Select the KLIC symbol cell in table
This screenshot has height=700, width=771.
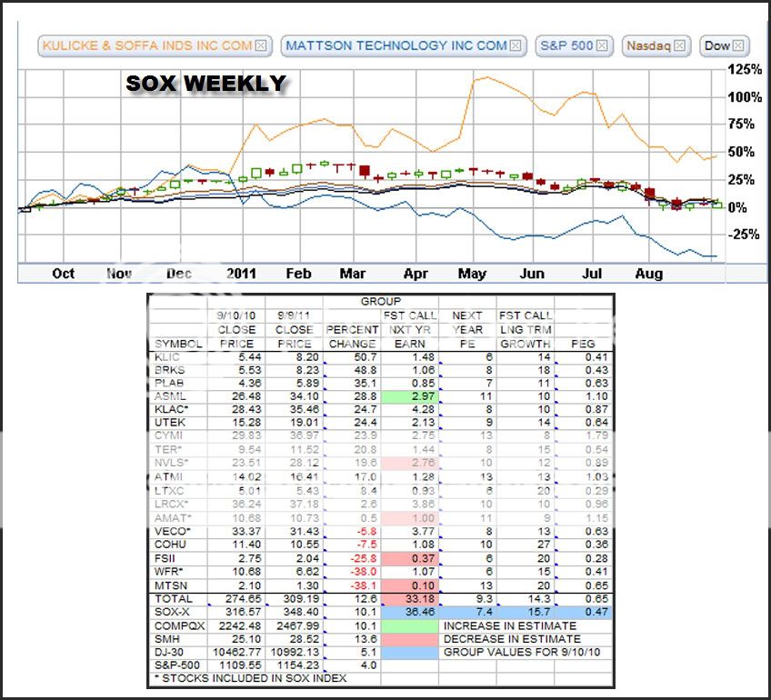pos(167,358)
